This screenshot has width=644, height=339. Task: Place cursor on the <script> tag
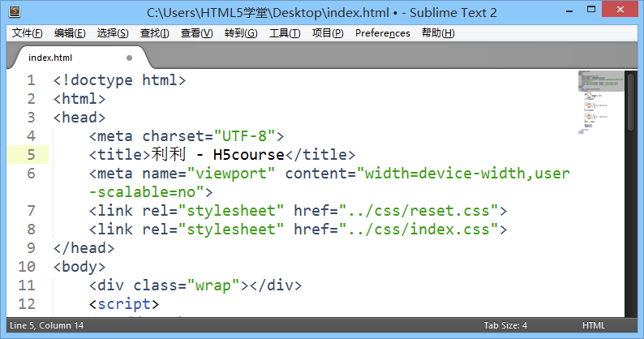tap(124, 304)
